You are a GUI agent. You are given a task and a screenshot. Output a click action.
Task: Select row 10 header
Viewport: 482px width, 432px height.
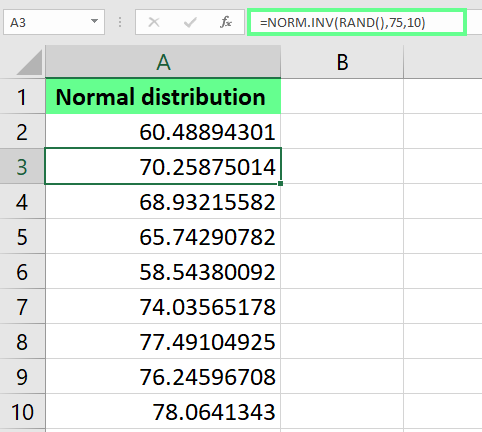click(22, 412)
